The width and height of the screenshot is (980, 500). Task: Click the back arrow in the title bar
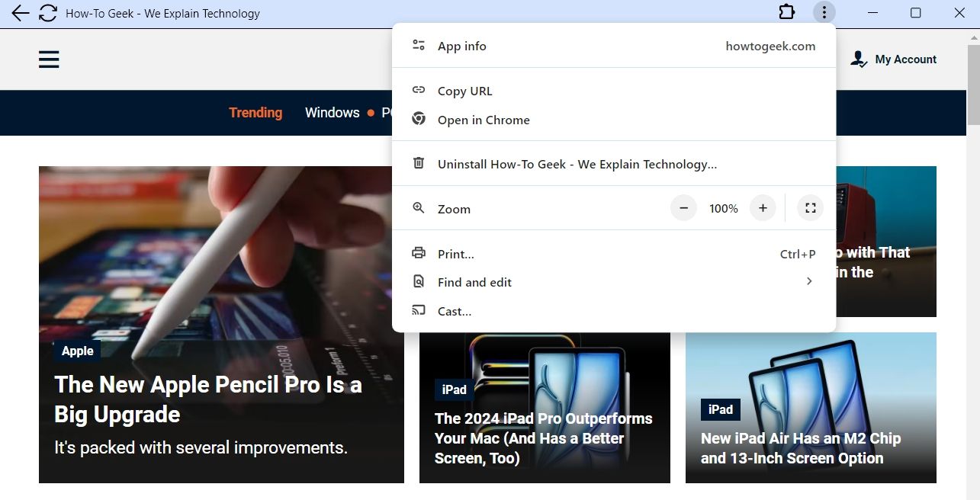point(21,13)
